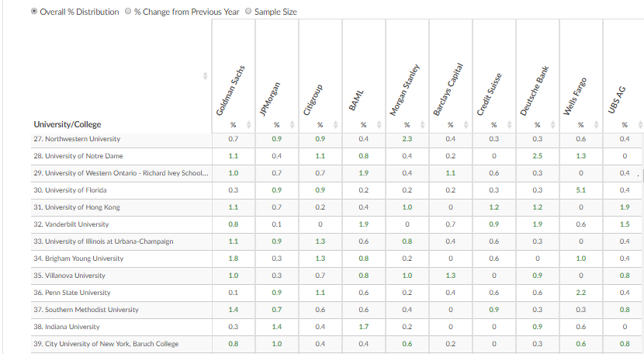Click the sort arrows under Goldman Sachs

[248, 125]
